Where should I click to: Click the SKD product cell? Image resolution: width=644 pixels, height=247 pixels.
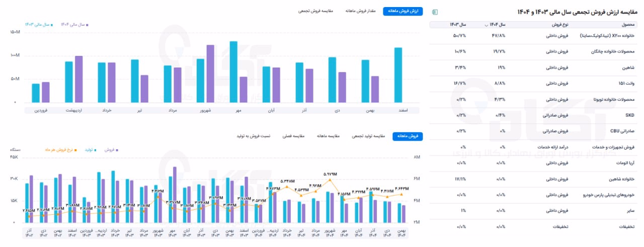(630, 115)
